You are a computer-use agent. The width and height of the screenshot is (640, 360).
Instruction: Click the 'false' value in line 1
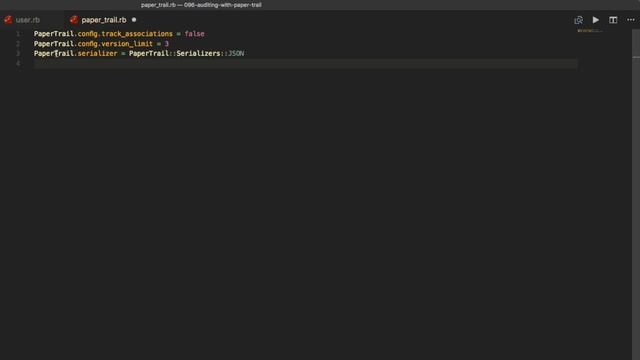(194, 34)
